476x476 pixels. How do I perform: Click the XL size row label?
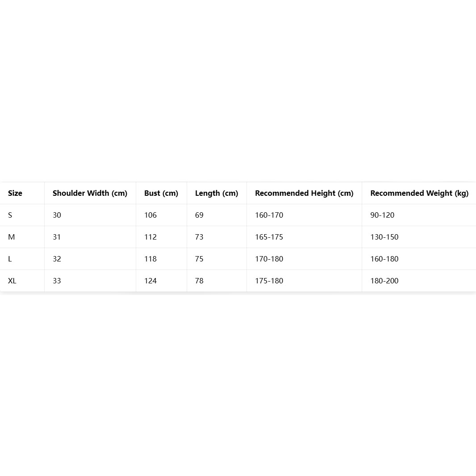coord(13,281)
